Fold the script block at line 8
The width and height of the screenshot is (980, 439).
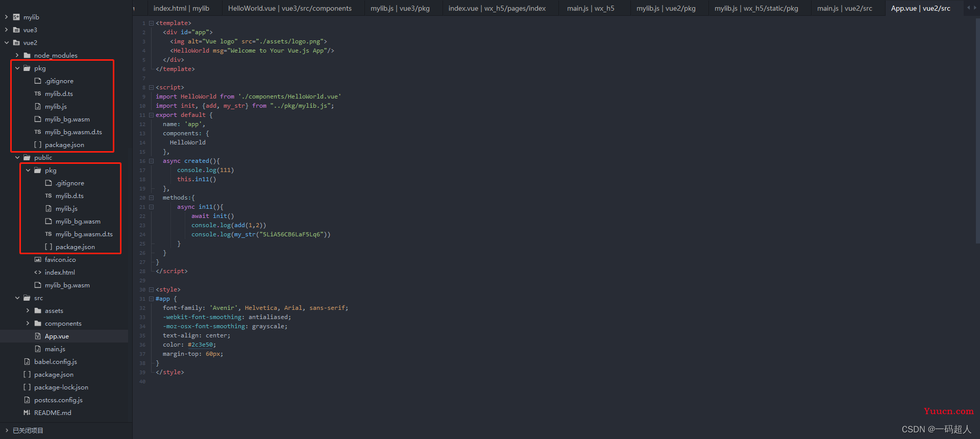(151, 87)
